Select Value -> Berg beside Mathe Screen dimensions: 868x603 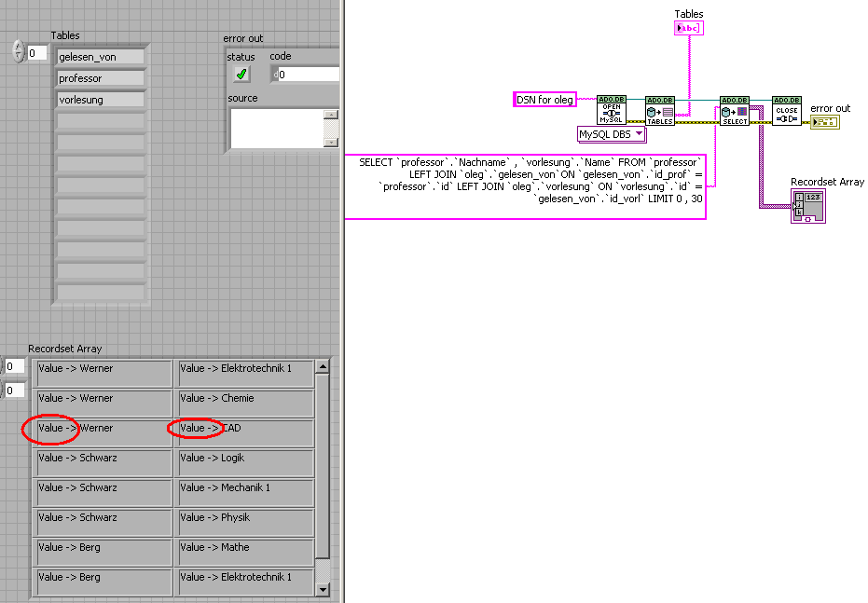coord(103,552)
